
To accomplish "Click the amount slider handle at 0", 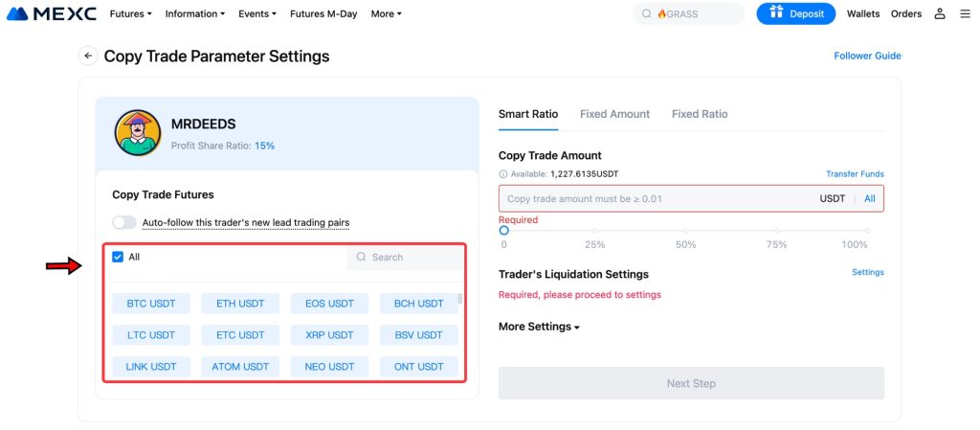I will coord(503,231).
